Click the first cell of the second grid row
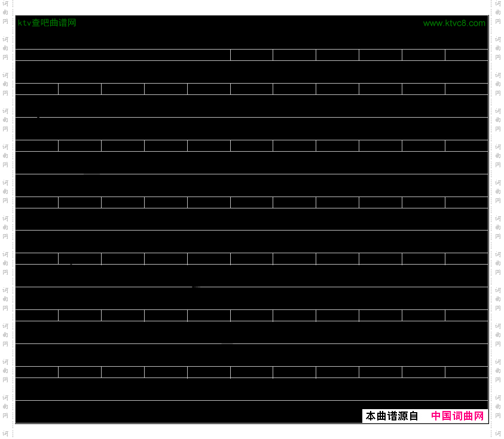The width and height of the screenshot is (504, 439). pyautogui.click(x=36, y=89)
